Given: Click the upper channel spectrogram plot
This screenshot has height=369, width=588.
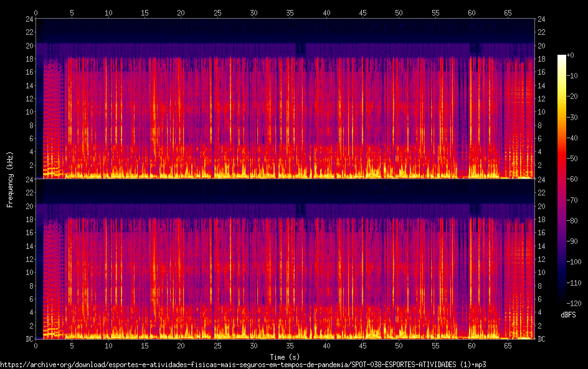Looking at the screenshot, I should coord(285,98).
